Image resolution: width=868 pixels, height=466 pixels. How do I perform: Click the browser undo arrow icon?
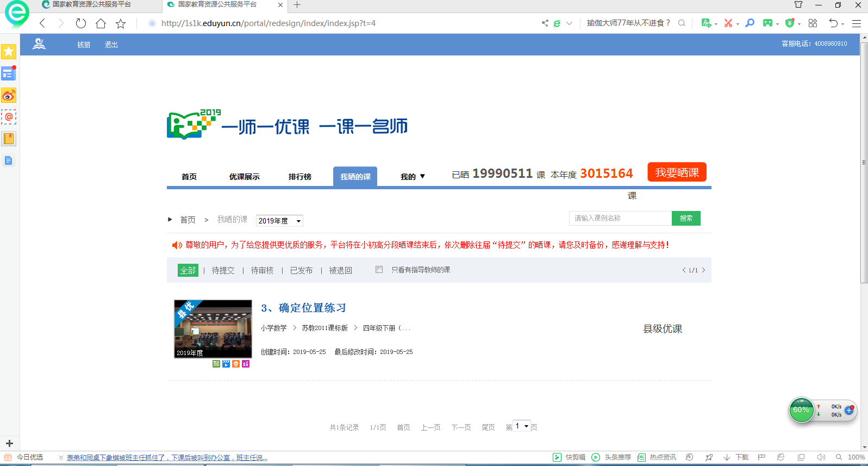[x=833, y=23]
